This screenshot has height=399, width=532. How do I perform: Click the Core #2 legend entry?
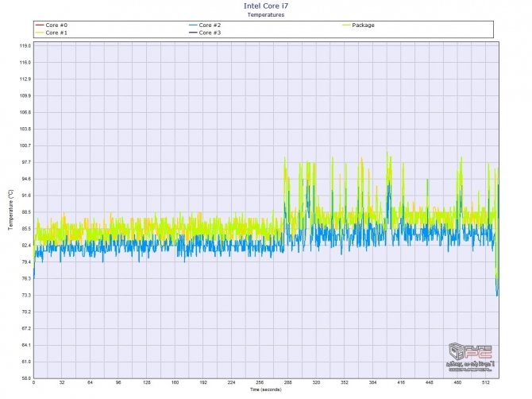coord(205,25)
